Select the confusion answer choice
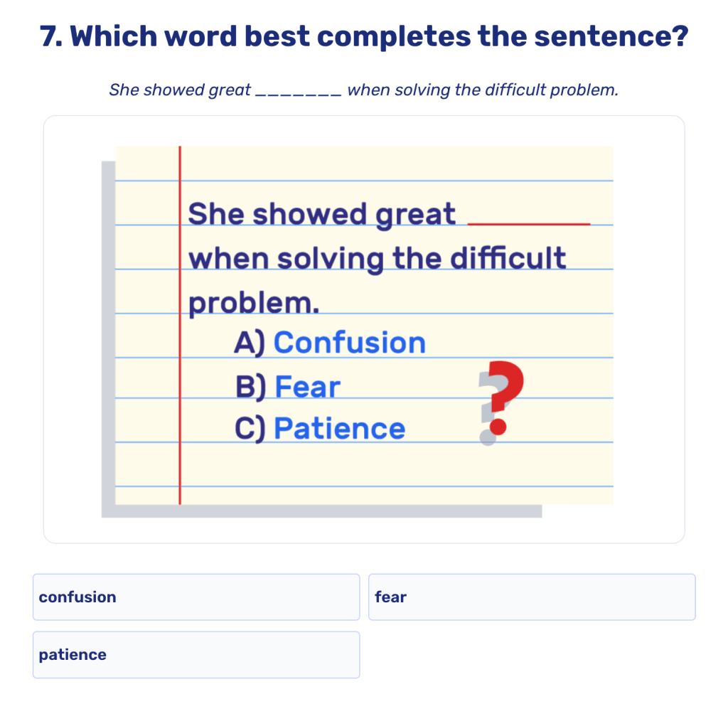728x704 pixels. tap(196, 597)
